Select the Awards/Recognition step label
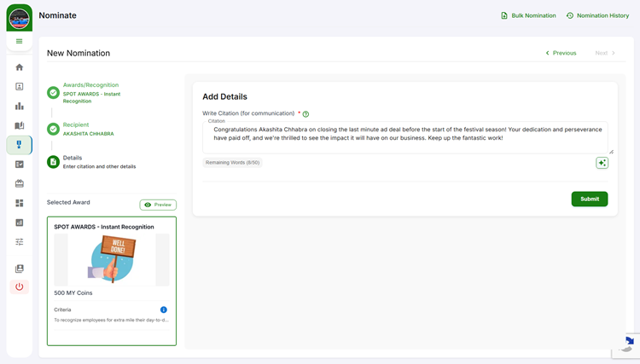 (90, 84)
